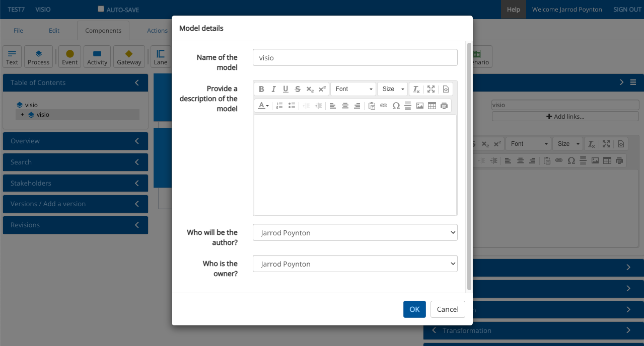Cancel the Model details dialog
644x346 pixels.
coord(448,309)
